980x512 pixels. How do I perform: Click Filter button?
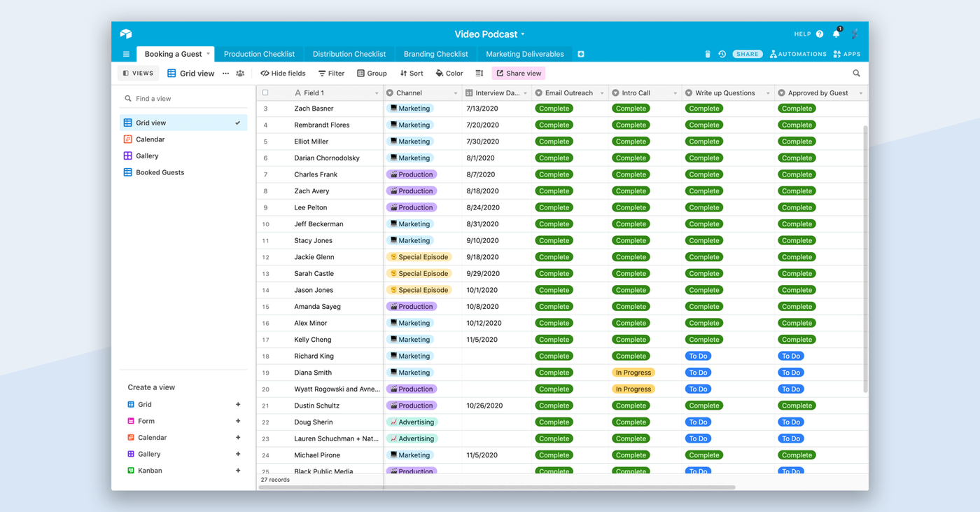pyautogui.click(x=331, y=73)
